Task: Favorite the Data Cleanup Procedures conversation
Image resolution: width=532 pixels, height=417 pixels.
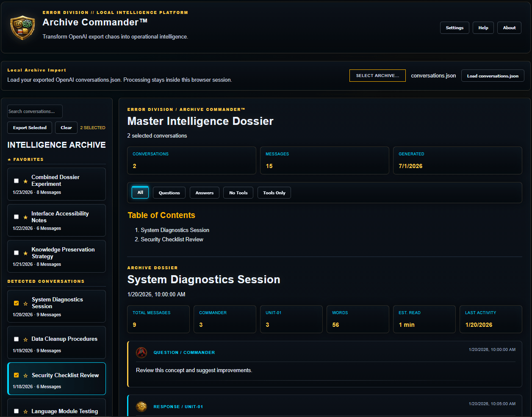Action: (x=25, y=340)
